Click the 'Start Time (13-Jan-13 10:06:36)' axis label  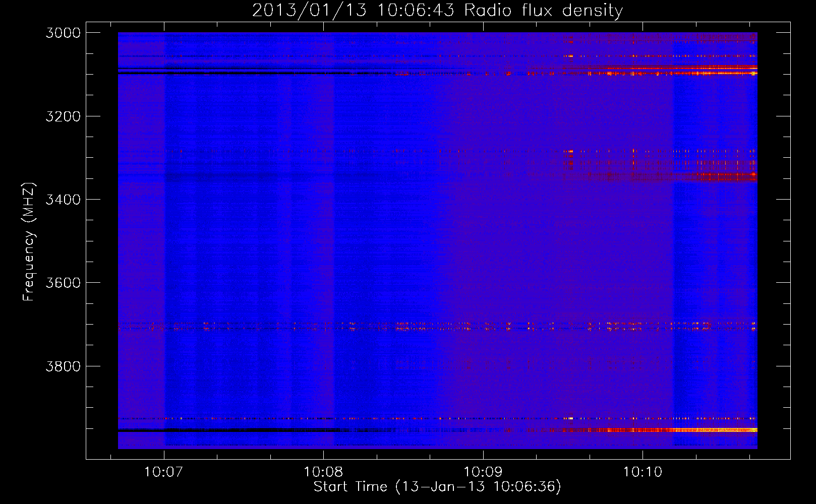click(x=437, y=487)
